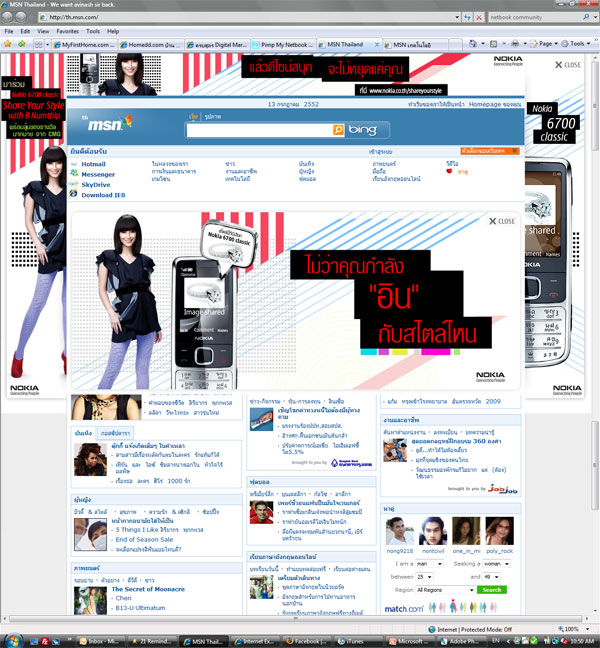Click the nong9218 profile thumbnail

(400, 531)
